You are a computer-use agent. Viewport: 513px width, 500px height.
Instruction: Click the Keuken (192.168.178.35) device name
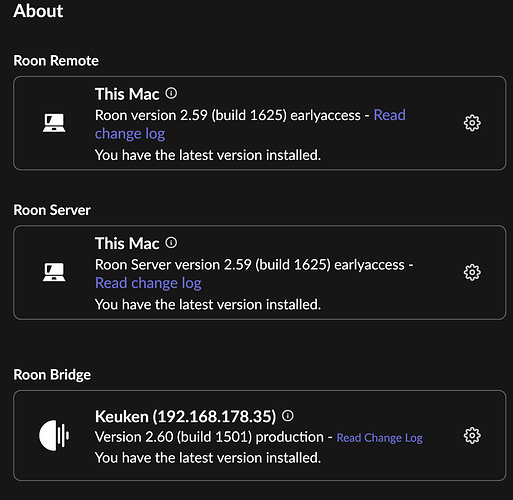point(186,417)
